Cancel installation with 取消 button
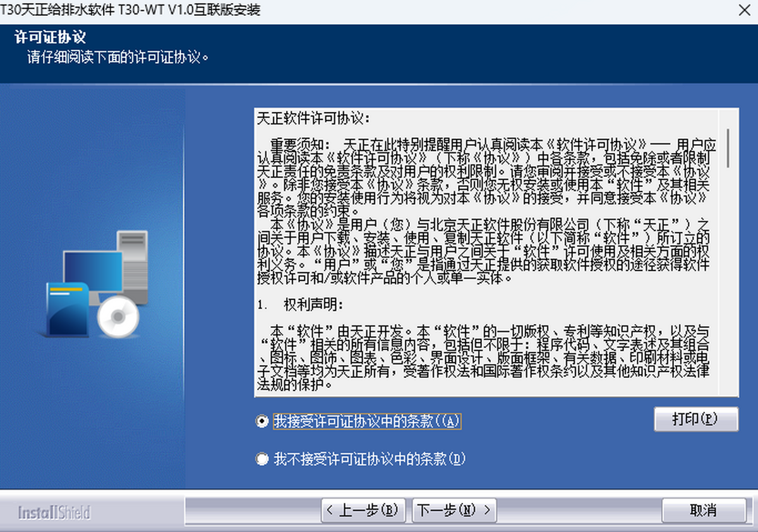This screenshot has height=532, width=758. (703, 510)
